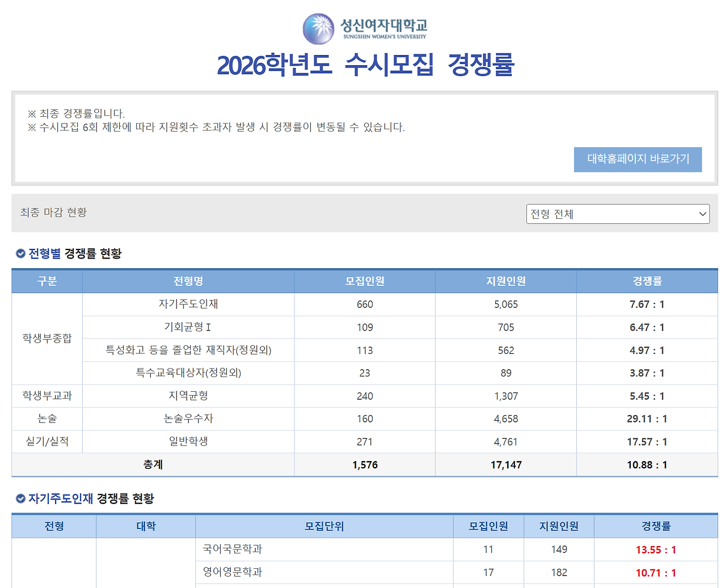
Task: Click the check icon beside 자기주도인재 경쟁률 현황
Action: (20, 498)
